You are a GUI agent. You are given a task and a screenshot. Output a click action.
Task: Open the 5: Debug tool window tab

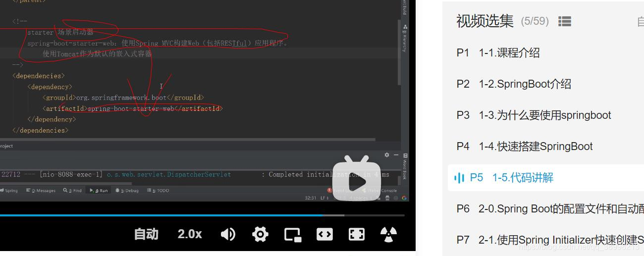click(127, 191)
